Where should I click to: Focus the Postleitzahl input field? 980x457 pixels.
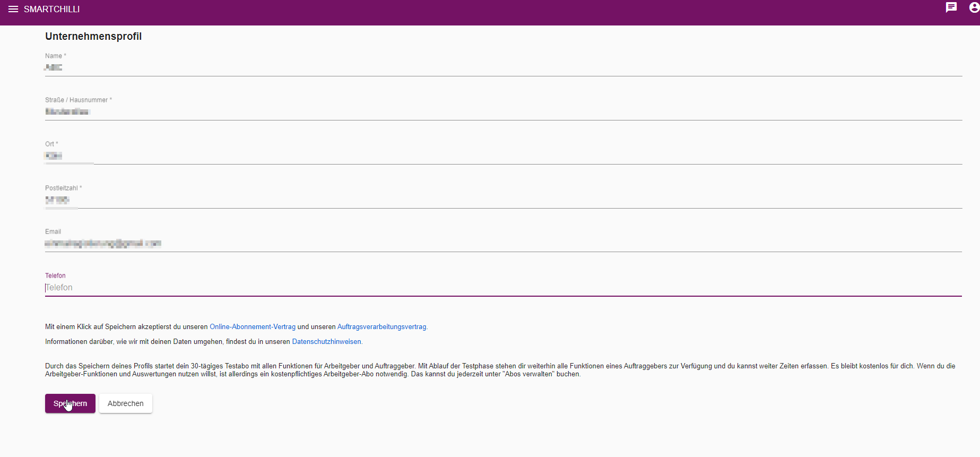503,200
